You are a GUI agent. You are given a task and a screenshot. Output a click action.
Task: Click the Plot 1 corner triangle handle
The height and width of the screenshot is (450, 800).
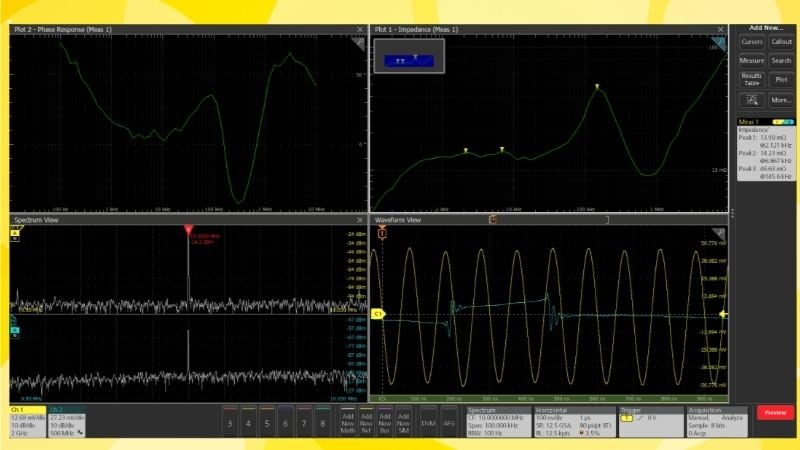tap(719, 43)
